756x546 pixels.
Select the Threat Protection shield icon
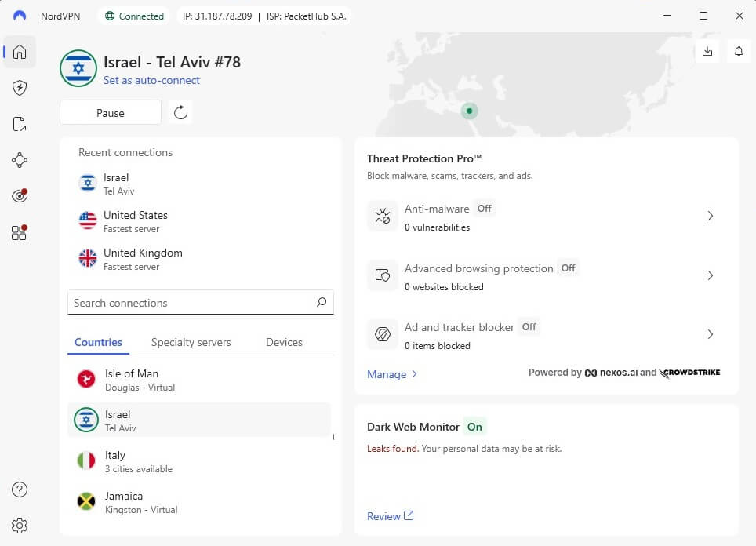(20, 88)
